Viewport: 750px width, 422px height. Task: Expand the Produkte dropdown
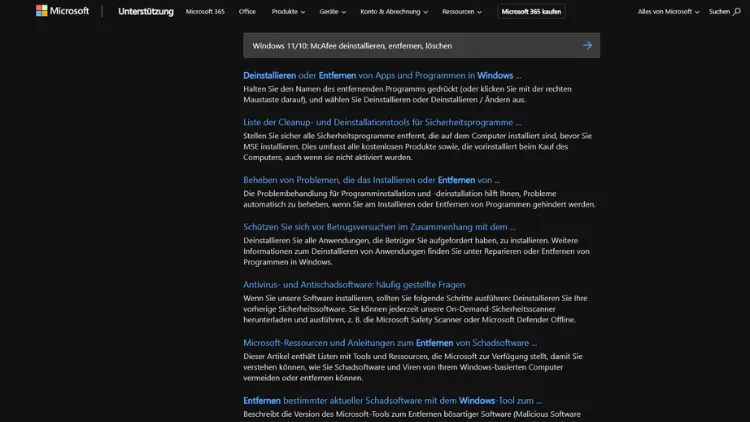tap(288, 11)
